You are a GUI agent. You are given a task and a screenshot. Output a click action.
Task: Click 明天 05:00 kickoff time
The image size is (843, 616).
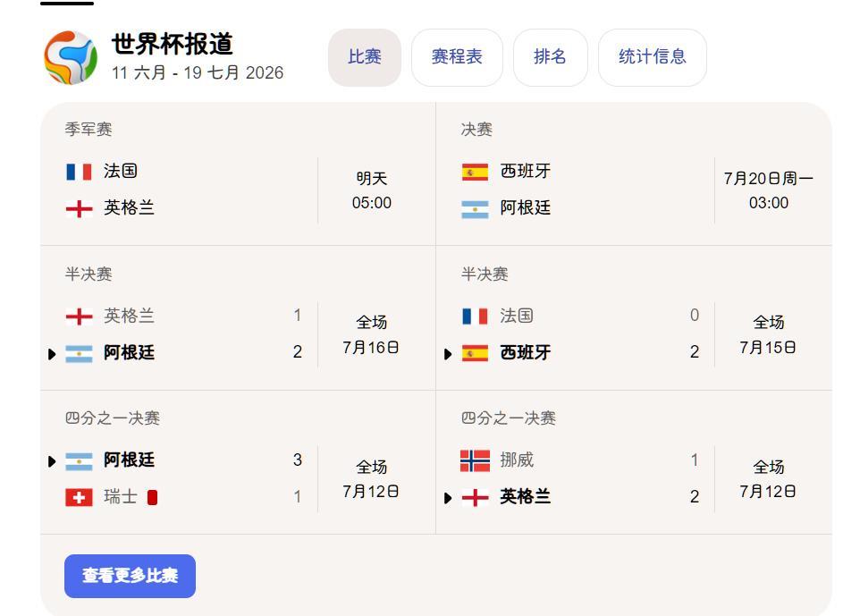pos(372,190)
